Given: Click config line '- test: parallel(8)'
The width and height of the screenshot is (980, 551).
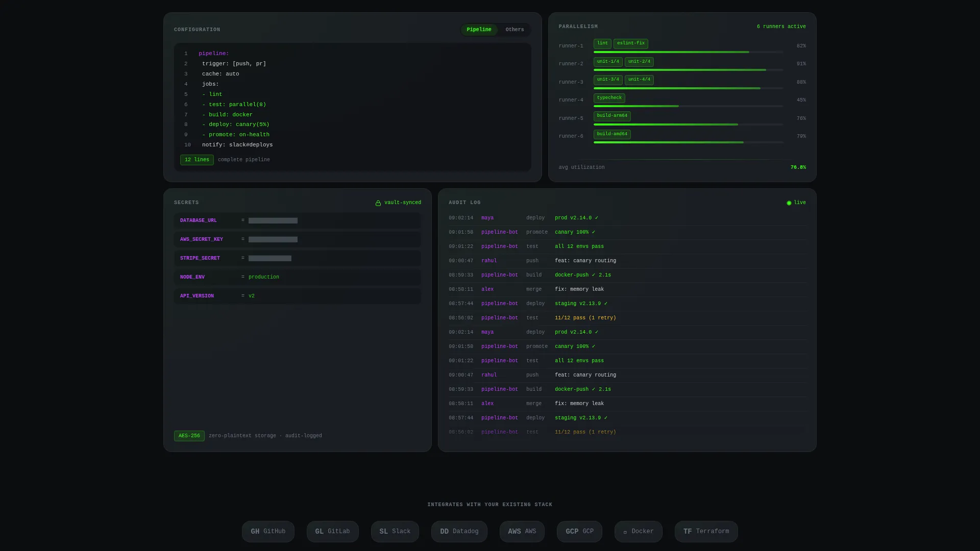Looking at the screenshot, I should coord(234,105).
